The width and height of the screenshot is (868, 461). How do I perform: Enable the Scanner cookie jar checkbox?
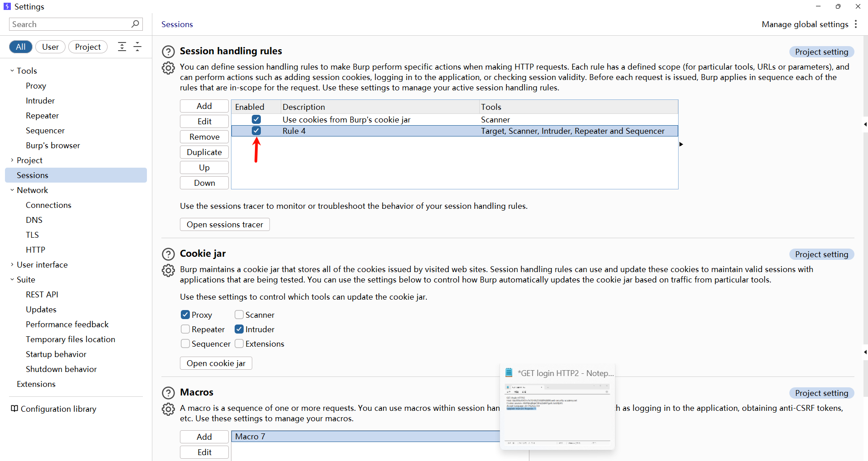pos(239,315)
